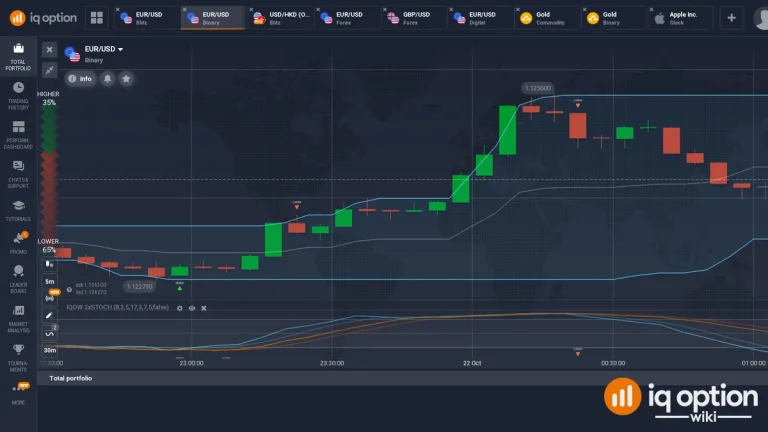The image size is (768, 432).
Task: Remove the IQOW 2xSTOCH indicator
Action: (204, 308)
